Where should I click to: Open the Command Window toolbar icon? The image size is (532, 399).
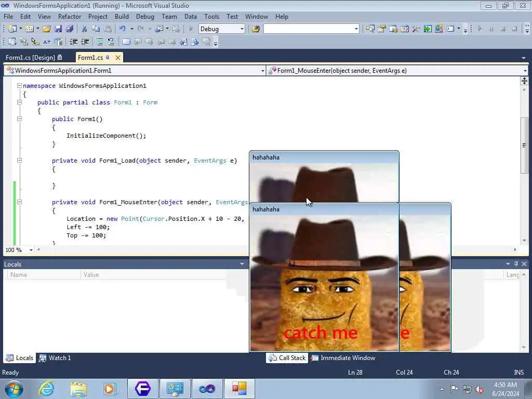tap(450, 29)
